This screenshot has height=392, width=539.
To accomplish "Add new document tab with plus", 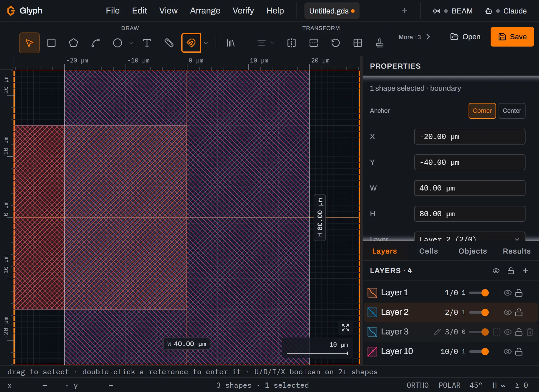I will (405, 11).
